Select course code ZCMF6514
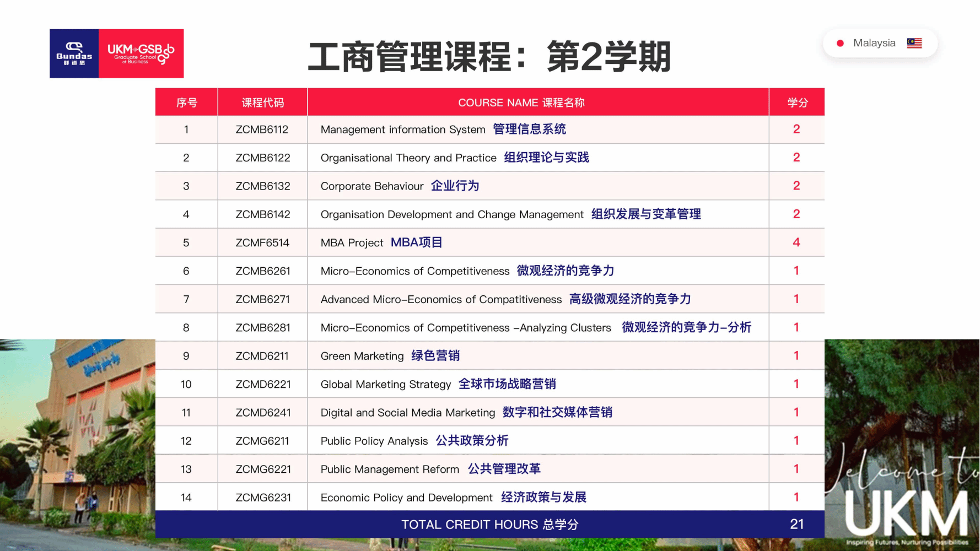The height and width of the screenshot is (551, 980). point(262,242)
